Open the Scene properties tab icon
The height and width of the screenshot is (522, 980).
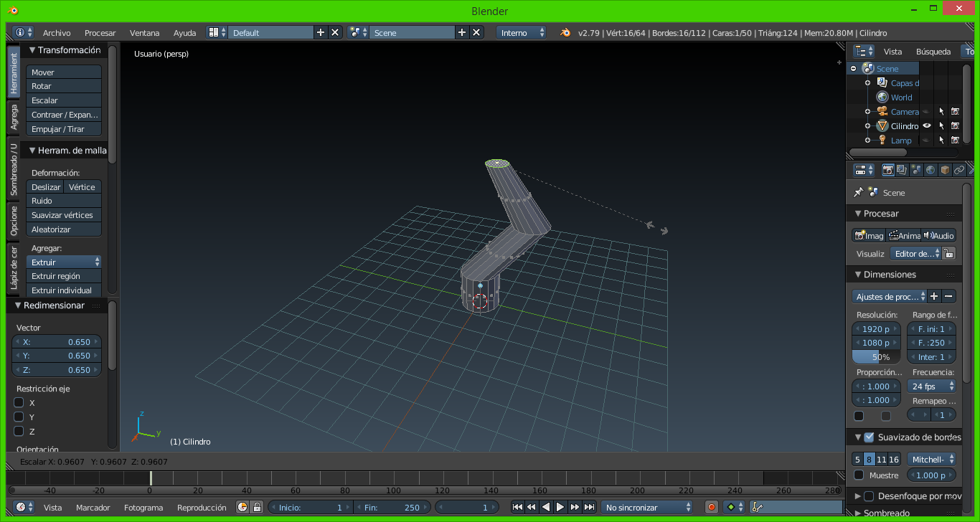[x=916, y=171]
